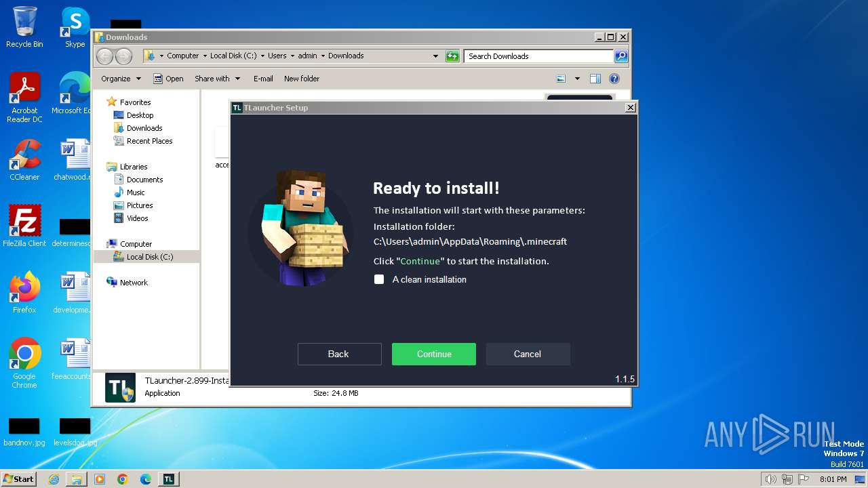Select Desktop under Favorites
Screen dimensions: 868x488
pos(140,115)
